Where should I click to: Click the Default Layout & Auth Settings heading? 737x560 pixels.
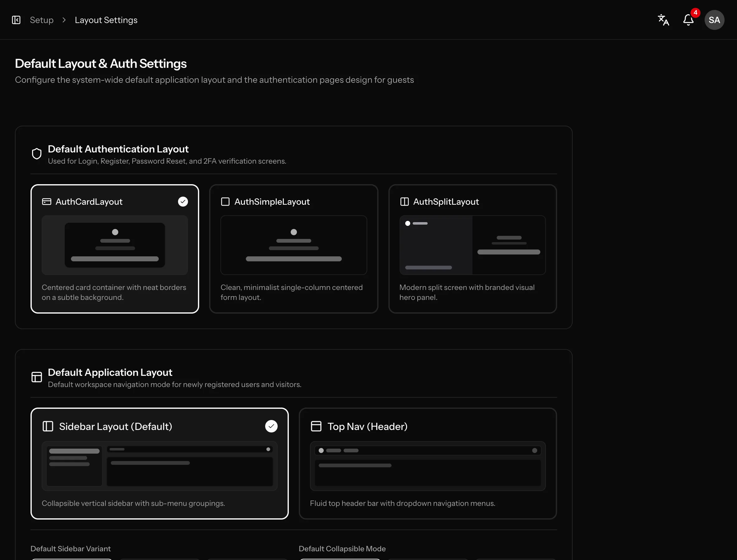101,63
